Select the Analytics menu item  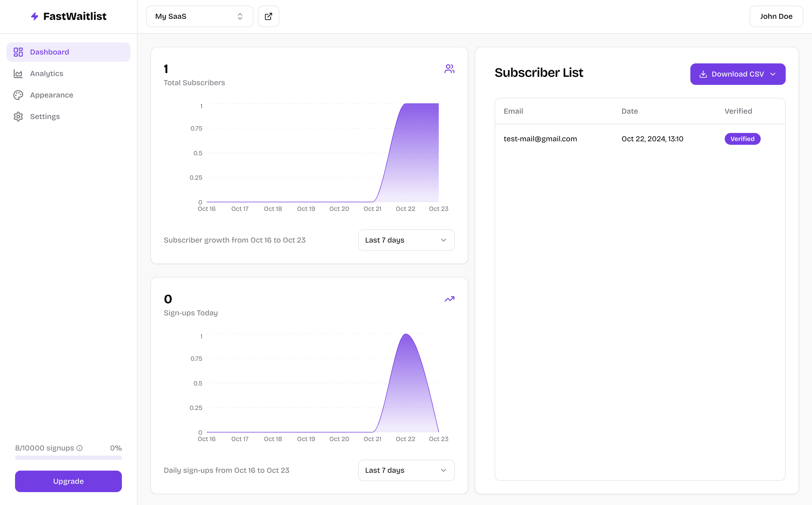pos(46,73)
